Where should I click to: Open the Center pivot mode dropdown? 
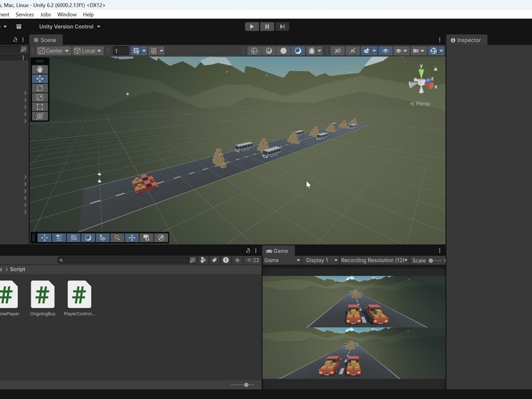point(54,51)
